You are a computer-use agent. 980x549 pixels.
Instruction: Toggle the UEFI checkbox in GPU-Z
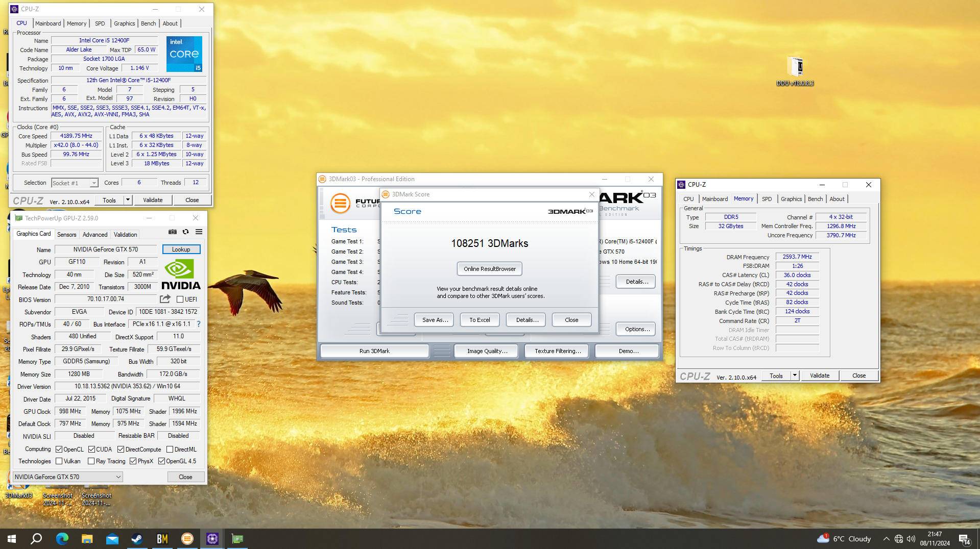(x=180, y=300)
